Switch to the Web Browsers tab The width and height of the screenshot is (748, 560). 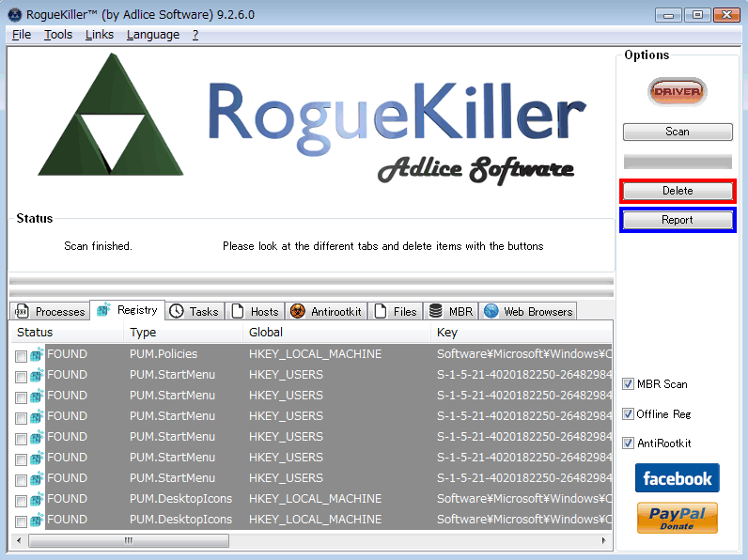point(527,311)
